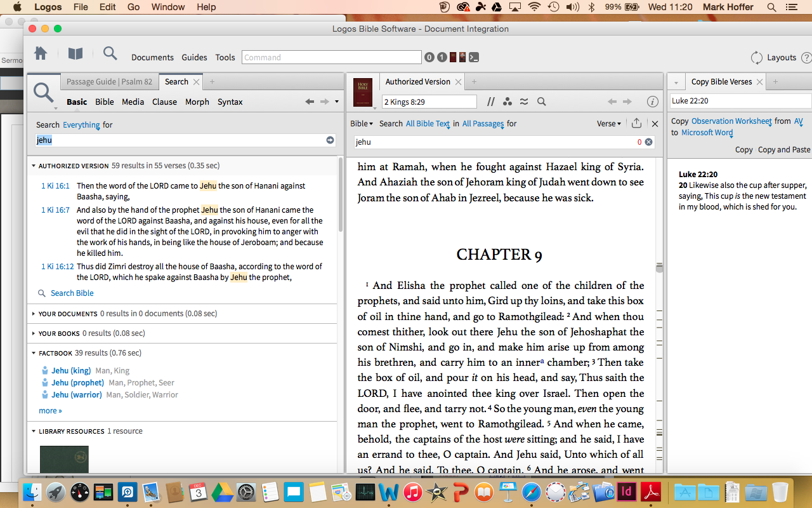Open Search panel history dropdown arrow
This screenshot has height=508, width=812.
tap(337, 102)
